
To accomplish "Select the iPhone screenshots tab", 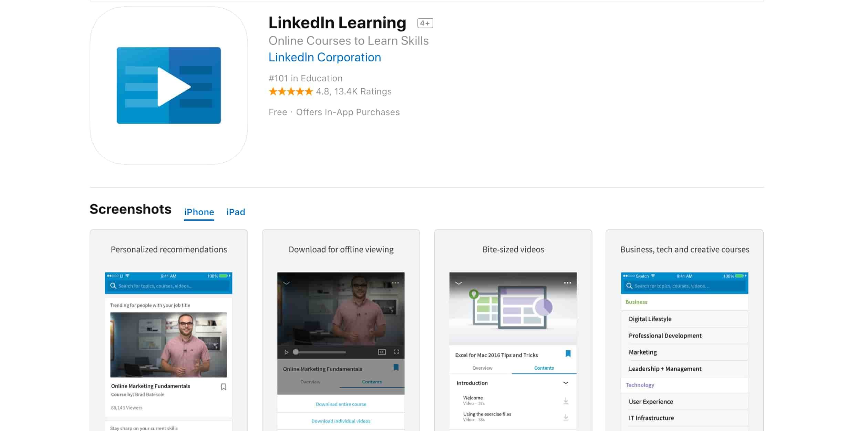I will point(199,212).
